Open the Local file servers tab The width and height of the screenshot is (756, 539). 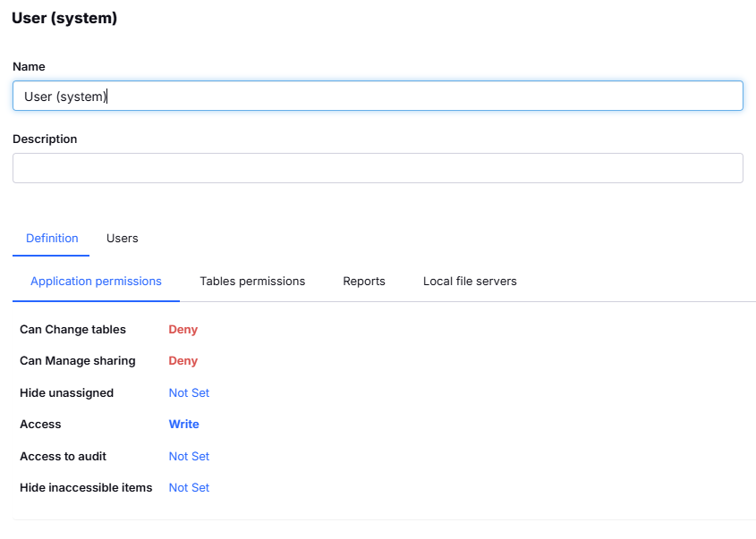click(x=470, y=282)
